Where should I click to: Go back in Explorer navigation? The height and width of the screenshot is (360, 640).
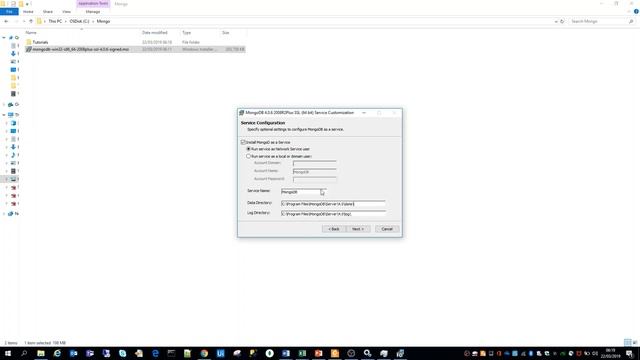pos(6,21)
